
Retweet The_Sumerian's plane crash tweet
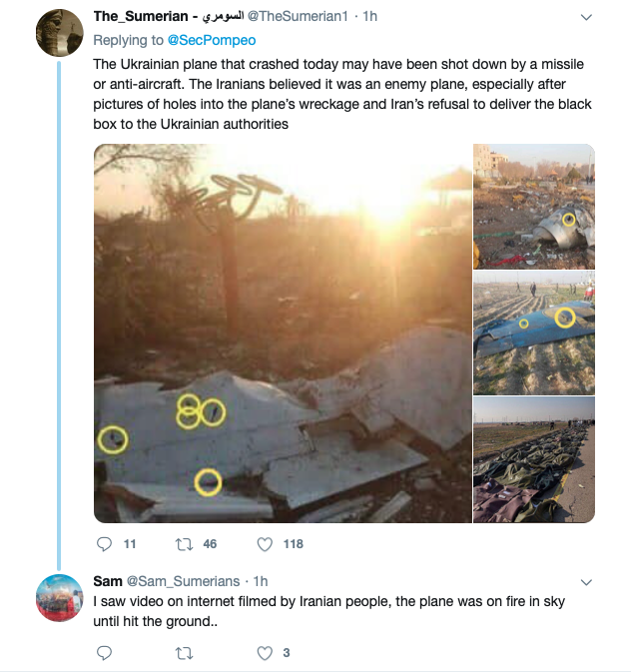184,544
